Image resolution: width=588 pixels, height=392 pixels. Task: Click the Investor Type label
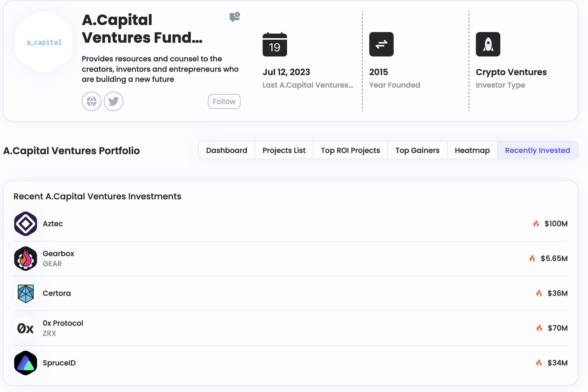coord(500,85)
